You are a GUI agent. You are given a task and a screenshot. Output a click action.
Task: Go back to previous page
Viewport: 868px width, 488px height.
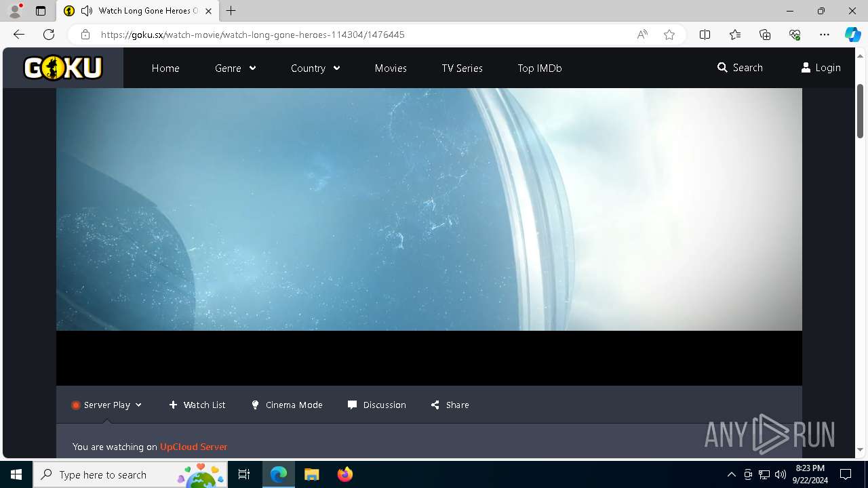tap(18, 35)
